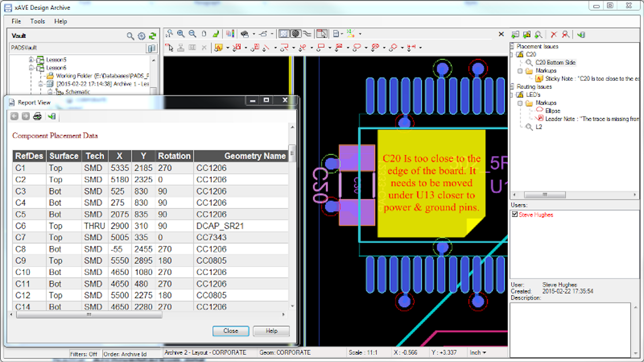Select the Zoom In tool in viewer toolbar
The height and width of the screenshot is (362, 644).
click(181, 34)
